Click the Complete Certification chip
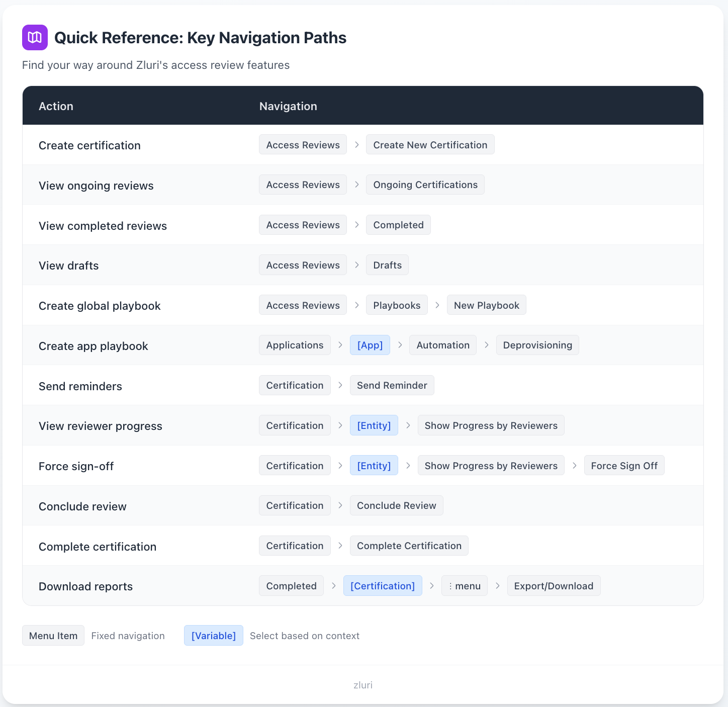The height and width of the screenshot is (707, 728). [409, 546]
